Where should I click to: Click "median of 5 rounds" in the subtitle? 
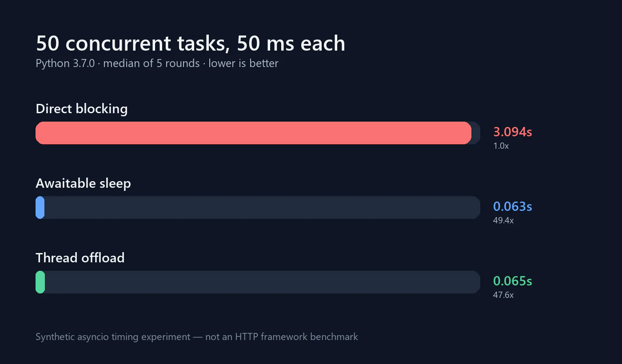point(152,63)
